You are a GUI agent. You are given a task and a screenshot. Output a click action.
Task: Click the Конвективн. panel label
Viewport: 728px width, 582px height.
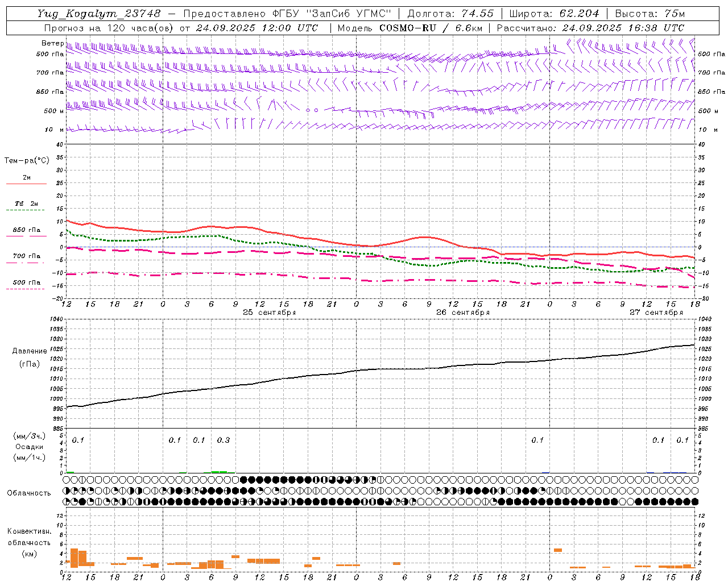tap(29, 531)
